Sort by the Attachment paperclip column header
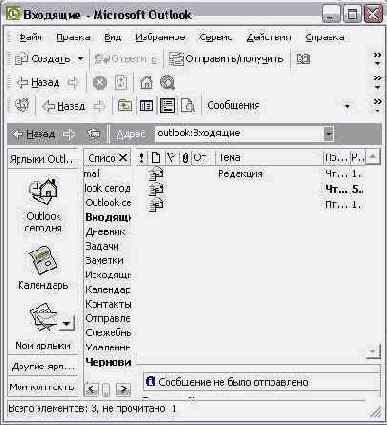 185,158
